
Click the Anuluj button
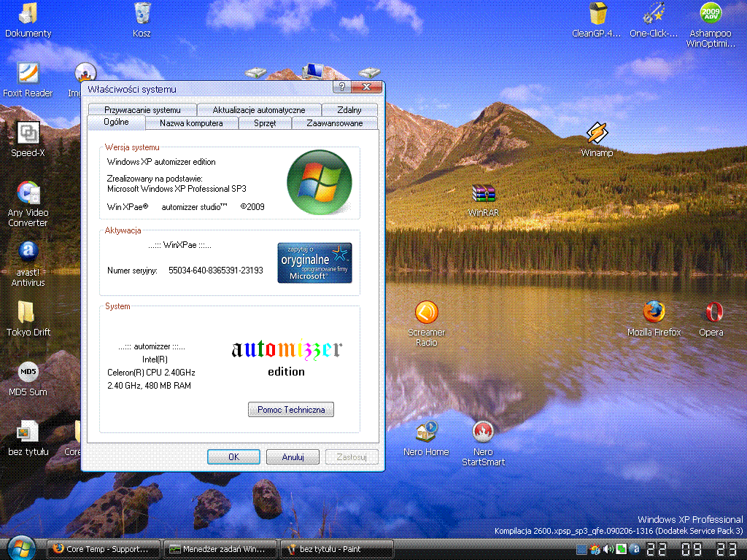pyautogui.click(x=293, y=457)
